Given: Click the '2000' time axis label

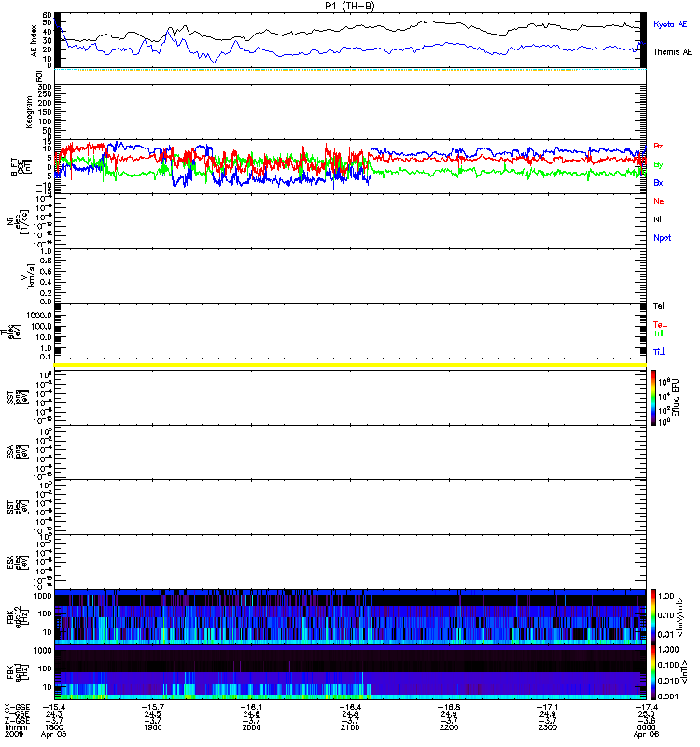Looking at the screenshot, I should (x=251, y=727).
